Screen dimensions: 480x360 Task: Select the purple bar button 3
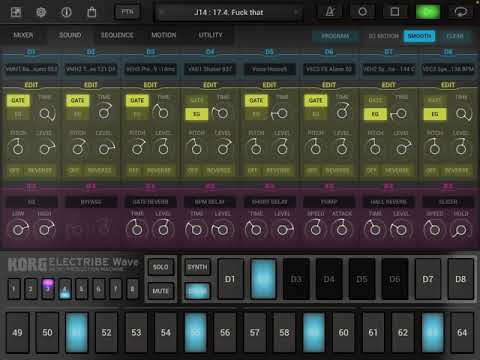(48, 289)
